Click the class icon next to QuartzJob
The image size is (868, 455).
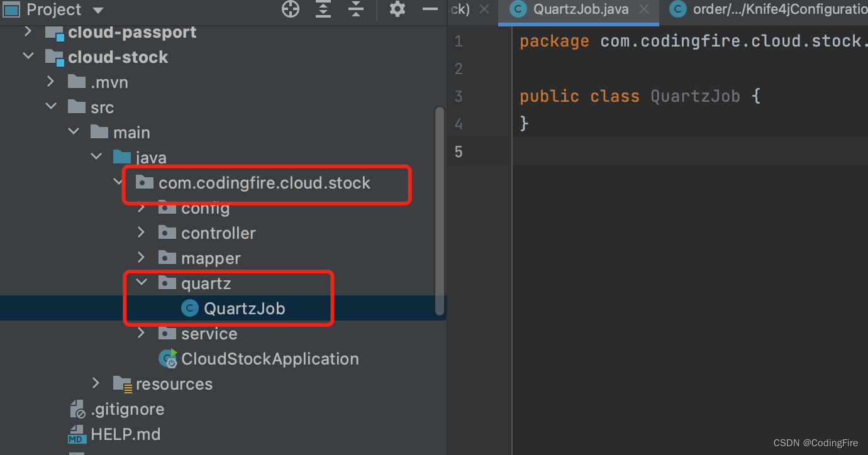pyautogui.click(x=189, y=308)
